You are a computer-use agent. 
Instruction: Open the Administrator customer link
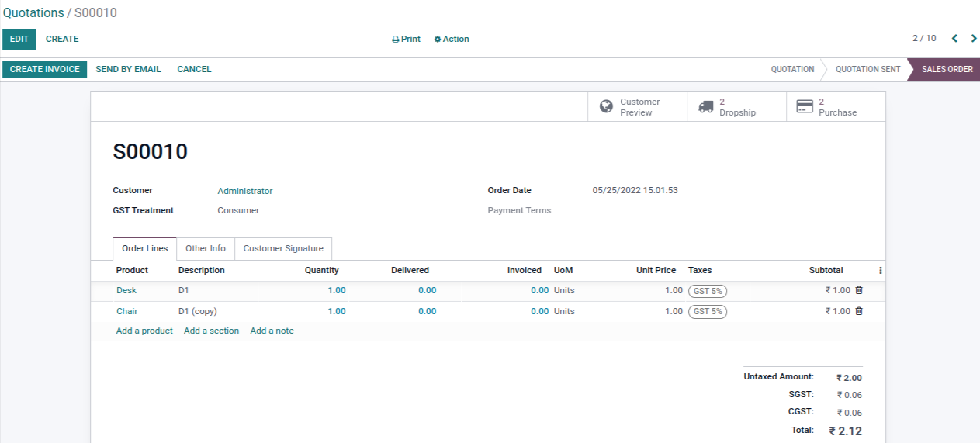click(x=245, y=191)
